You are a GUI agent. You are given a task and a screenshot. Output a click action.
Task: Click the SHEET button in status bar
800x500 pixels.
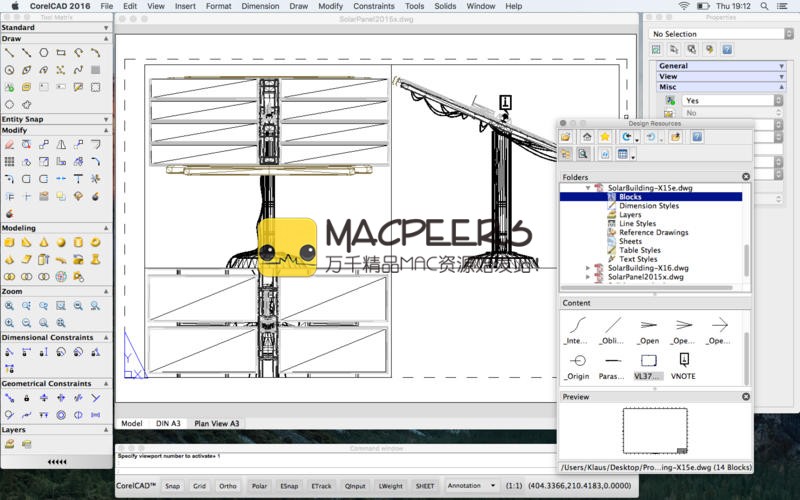[425, 485]
